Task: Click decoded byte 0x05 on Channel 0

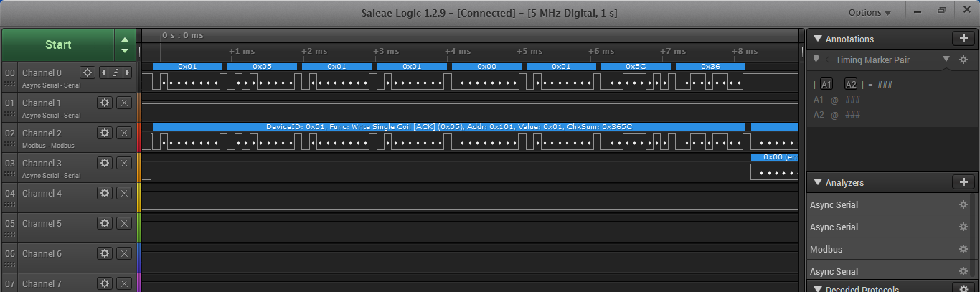Action: [x=262, y=66]
